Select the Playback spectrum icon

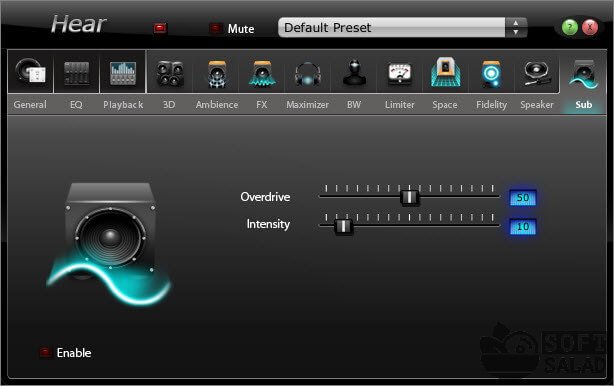coord(123,73)
